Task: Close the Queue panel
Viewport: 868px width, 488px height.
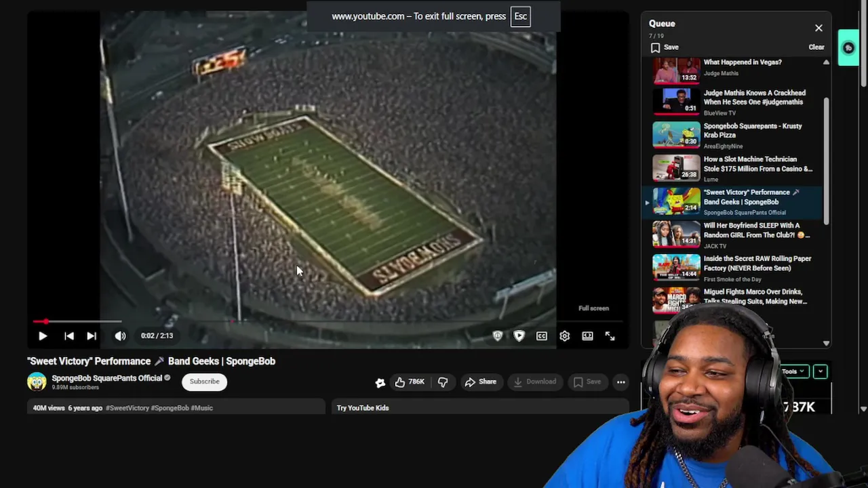Action: [x=818, y=28]
